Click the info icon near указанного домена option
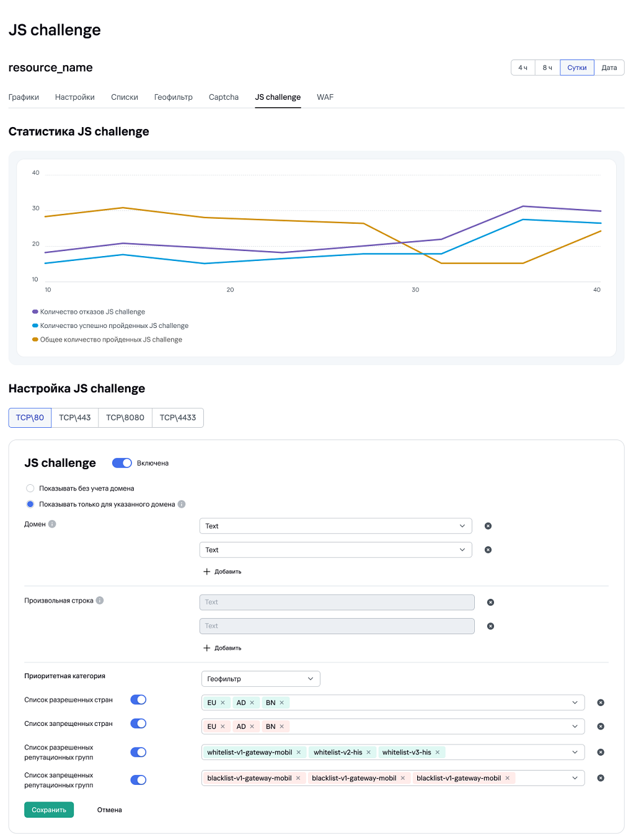The height and width of the screenshot is (840, 631). pyautogui.click(x=181, y=504)
